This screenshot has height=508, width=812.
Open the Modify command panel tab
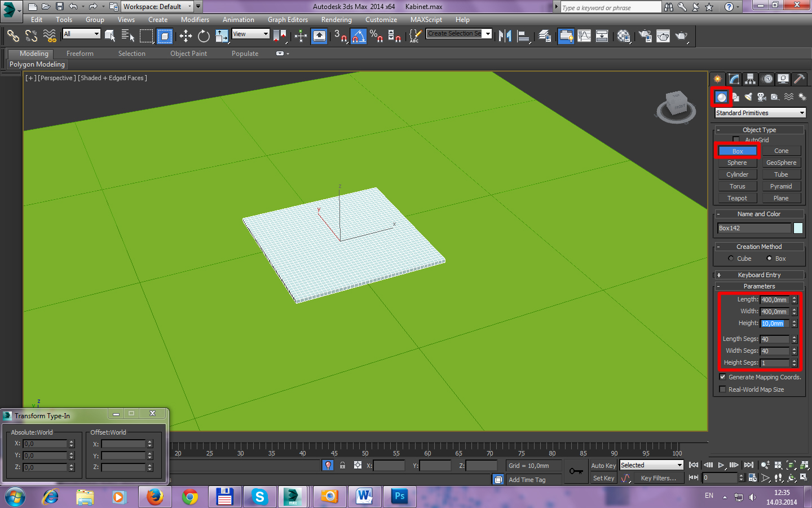[x=734, y=79]
